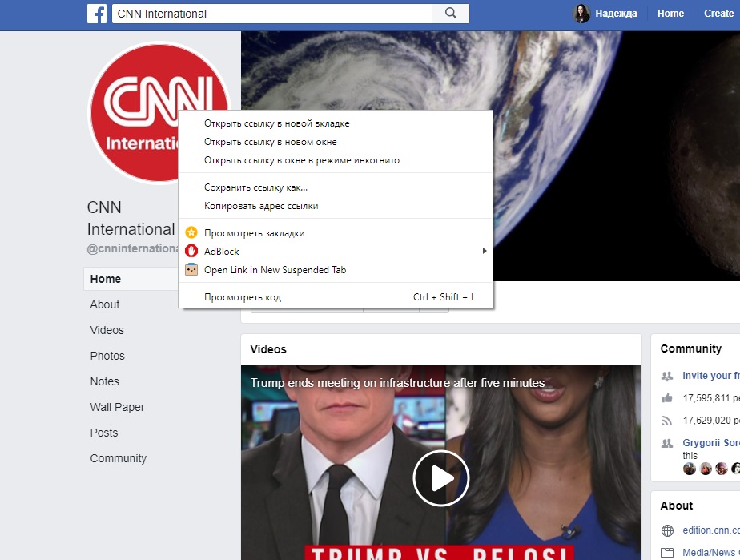The height and width of the screenshot is (560, 740).
Task: Click the Надежда profile name link
Action: point(616,14)
